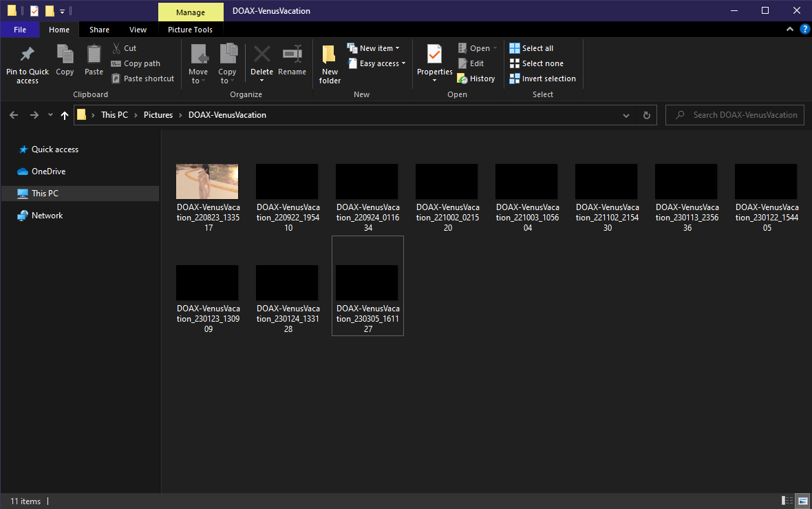Click the Delete red X icon
Viewport: 812px width, 509px height.
pyautogui.click(x=261, y=54)
